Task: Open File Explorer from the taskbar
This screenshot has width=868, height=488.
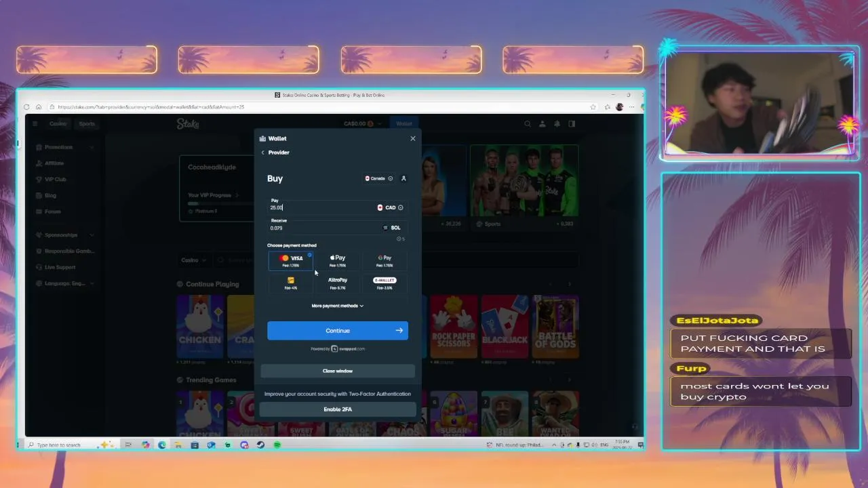Action: click(178, 445)
